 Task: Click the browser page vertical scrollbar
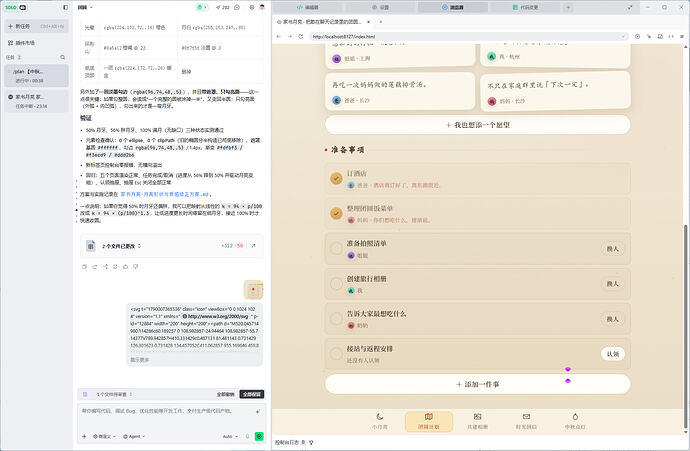[685, 326]
